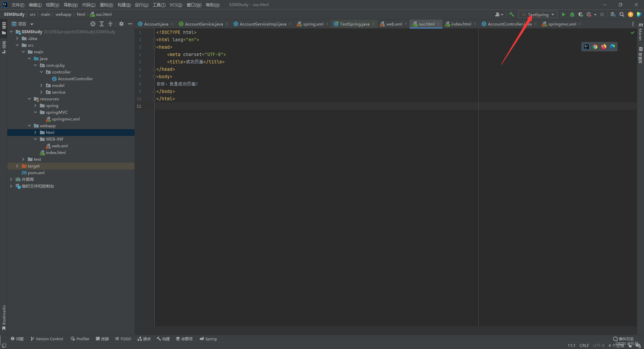Select springmvc.xml in the project tree
The image size is (644, 349).
(66, 119)
